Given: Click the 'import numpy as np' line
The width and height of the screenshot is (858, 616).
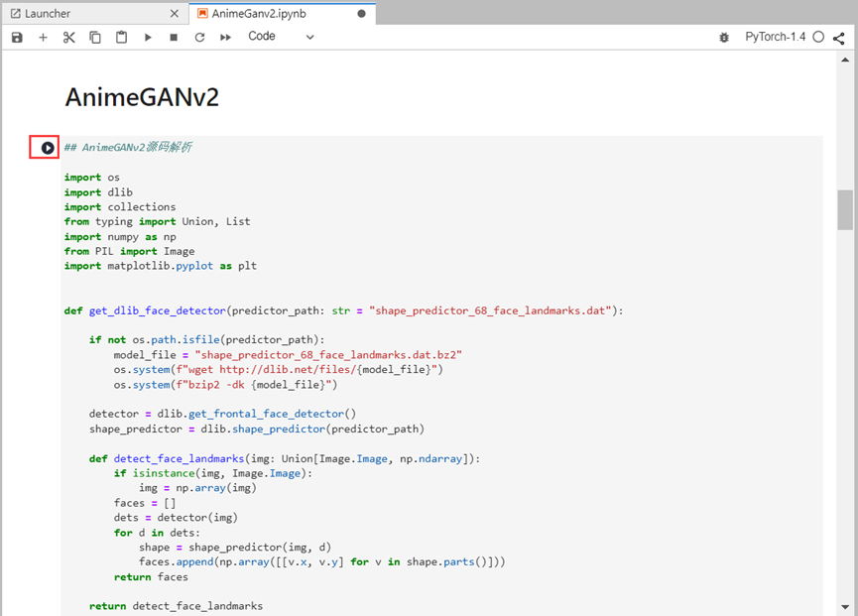Looking at the screenshot, I should 120,237.
